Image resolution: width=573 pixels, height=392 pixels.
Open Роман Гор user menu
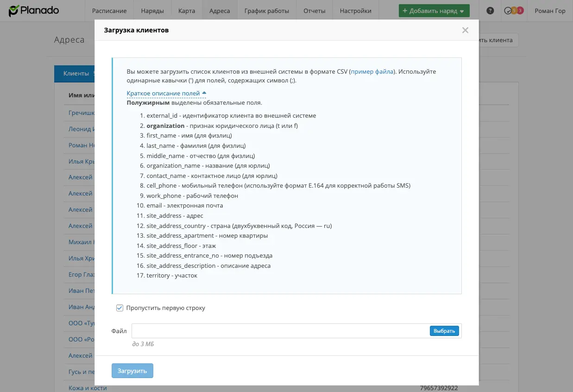coord(550,11)
